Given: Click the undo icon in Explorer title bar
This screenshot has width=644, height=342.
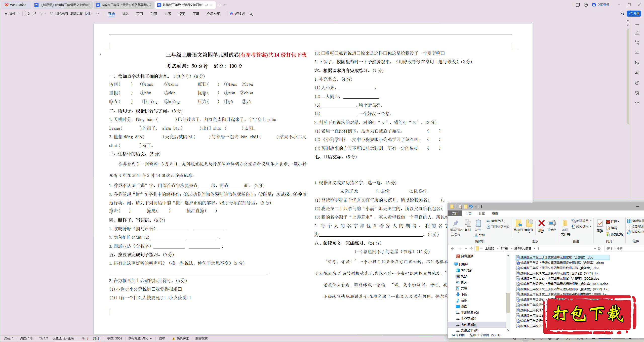Looking at the screenshot, I should point(471,207).
